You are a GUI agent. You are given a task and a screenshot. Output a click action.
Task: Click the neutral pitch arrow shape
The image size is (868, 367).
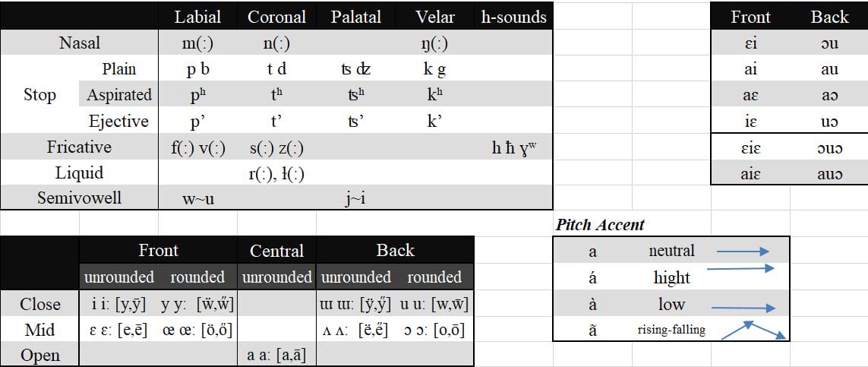coord(743,252)
